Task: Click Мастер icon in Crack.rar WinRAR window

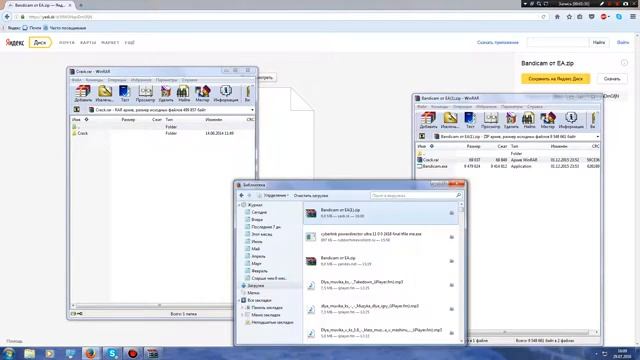Action: pyautogui.click(x=202, y=93)
